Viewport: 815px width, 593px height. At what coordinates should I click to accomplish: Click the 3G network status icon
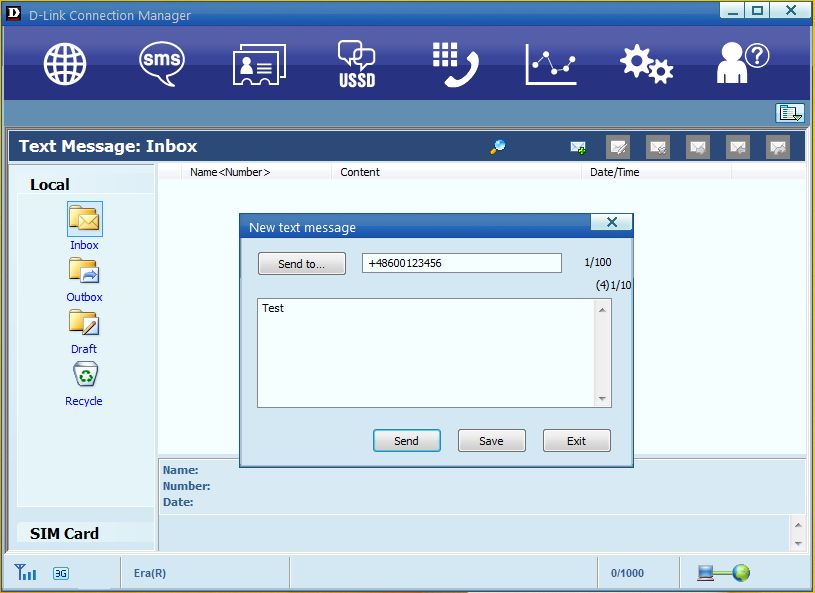pos(61,573)
